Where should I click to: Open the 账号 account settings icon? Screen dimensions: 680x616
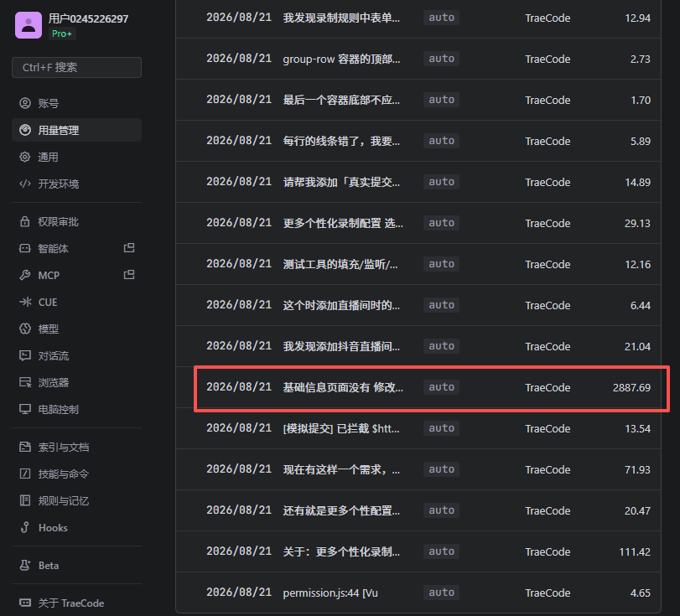tap(25, 103)
